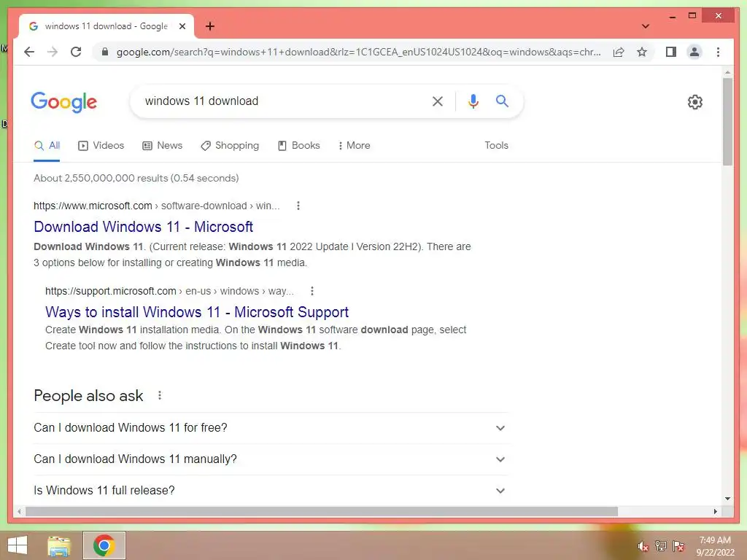Clear the Google search box text
Image resolution: width=747 pixels, height=560 pixels.
coord(438,101)
